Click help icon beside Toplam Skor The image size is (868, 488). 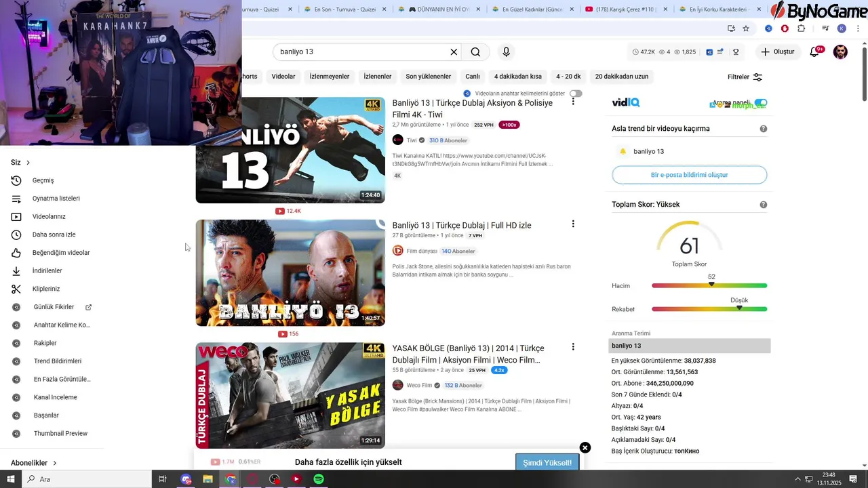tap(764, 205)
